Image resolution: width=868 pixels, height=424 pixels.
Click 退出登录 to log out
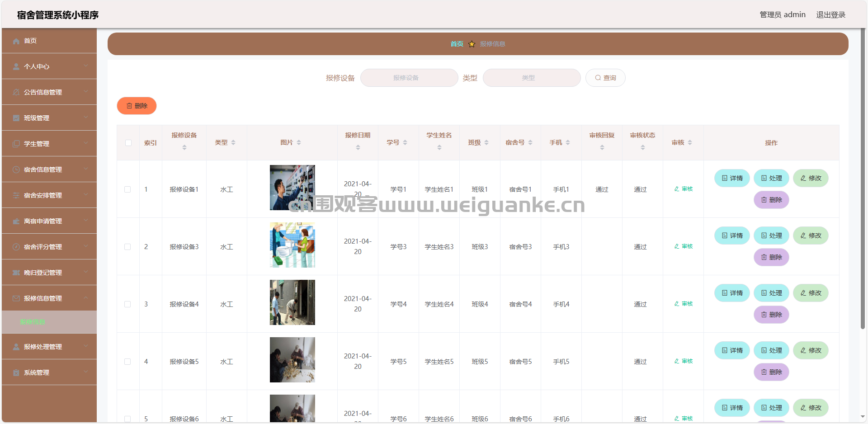coord(830,15)
